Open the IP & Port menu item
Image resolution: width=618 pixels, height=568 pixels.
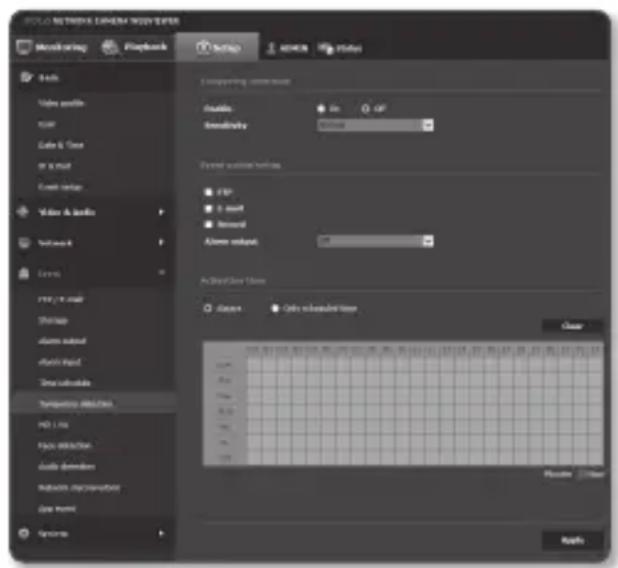pos(54,166)
